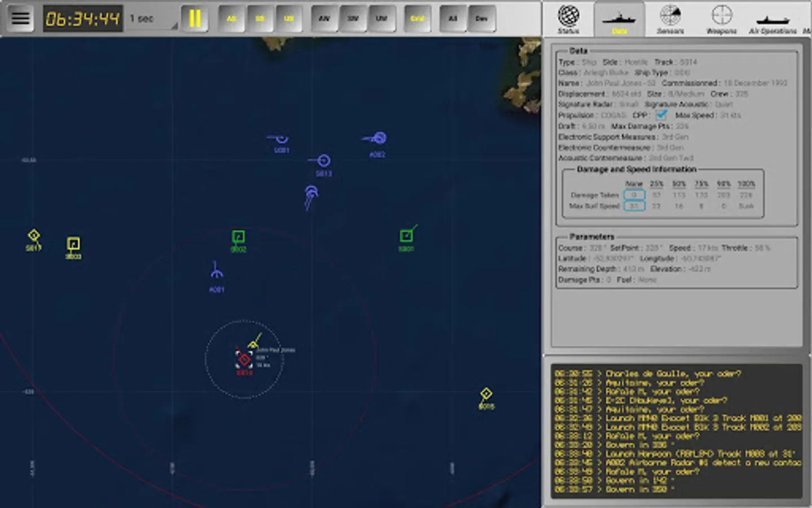Pause the simulation with the yellow pause button
812x508 pixels.
pos(195,19)
